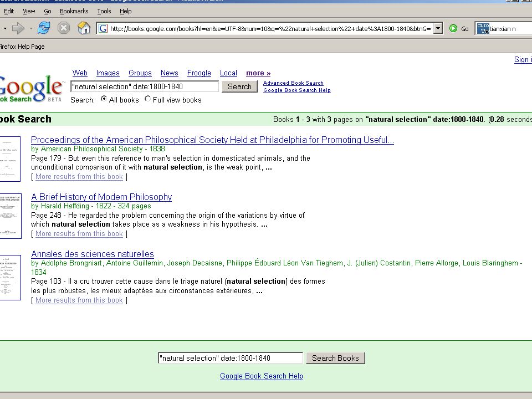Open the Advanced Book Search link
This screenshot has height=399, width=532.
(293, 83)
